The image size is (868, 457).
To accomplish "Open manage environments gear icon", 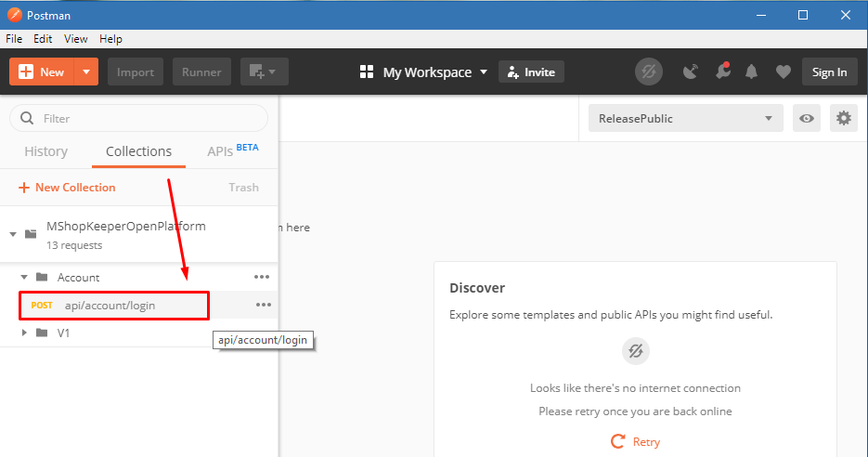I will click(x=844, y=118).
